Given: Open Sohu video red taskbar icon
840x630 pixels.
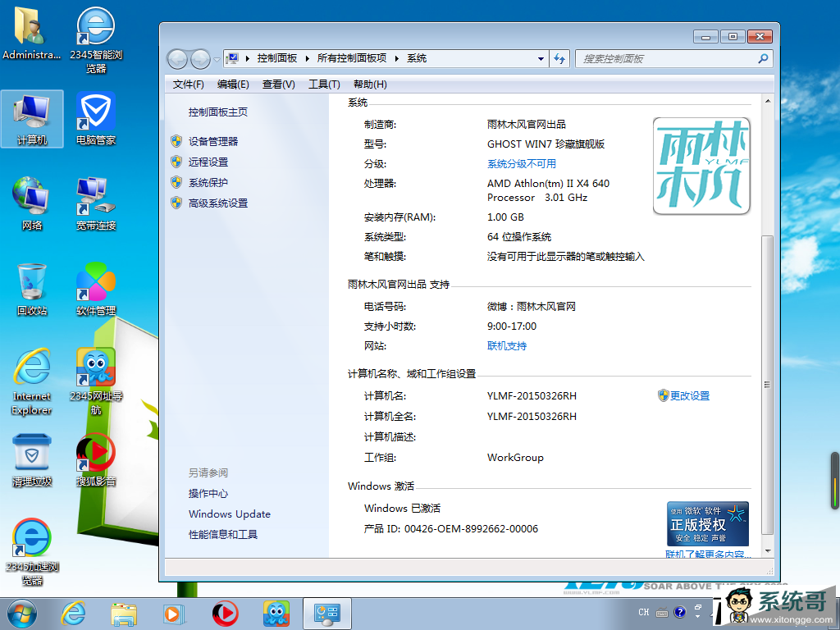Looking at the screenshot, I should click(x=225, y=614).
